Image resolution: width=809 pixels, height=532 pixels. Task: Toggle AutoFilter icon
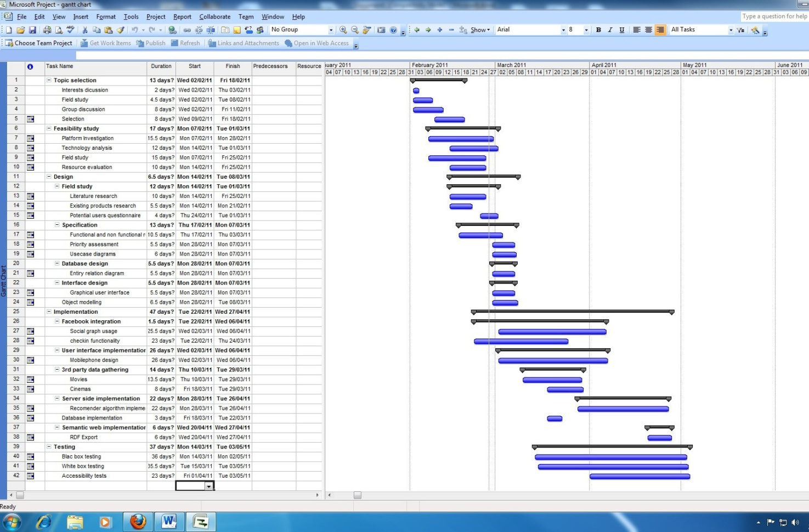[741, 30]
